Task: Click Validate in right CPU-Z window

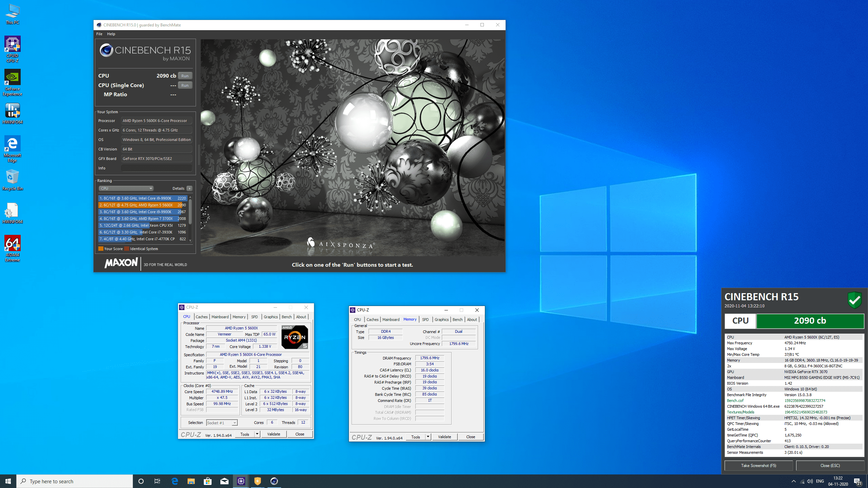Action: tap(445, 437)
